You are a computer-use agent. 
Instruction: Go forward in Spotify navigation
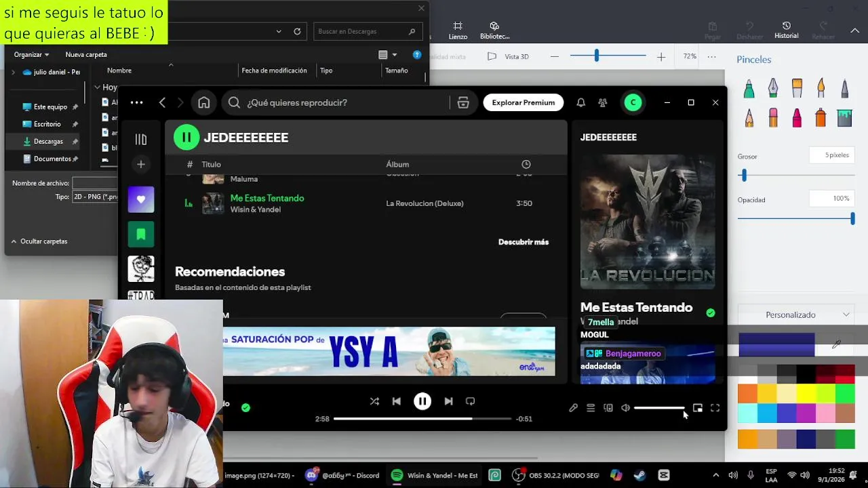180,102
